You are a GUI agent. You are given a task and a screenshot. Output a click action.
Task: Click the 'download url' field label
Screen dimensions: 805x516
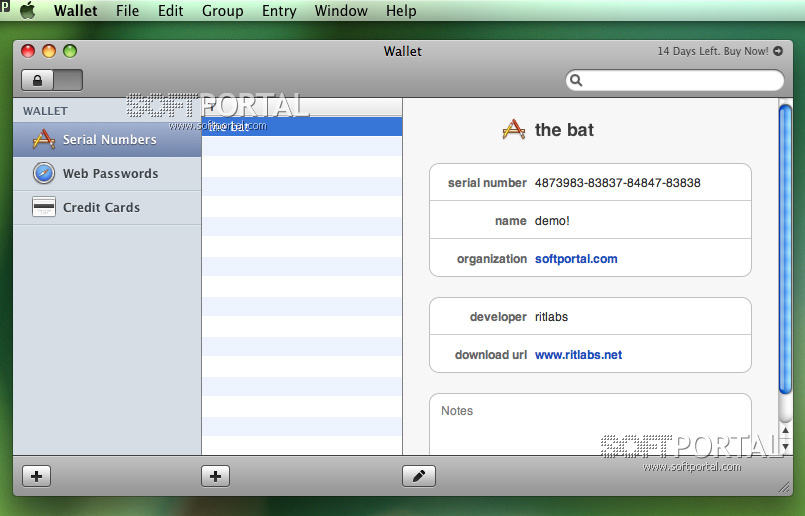(491, 355)
